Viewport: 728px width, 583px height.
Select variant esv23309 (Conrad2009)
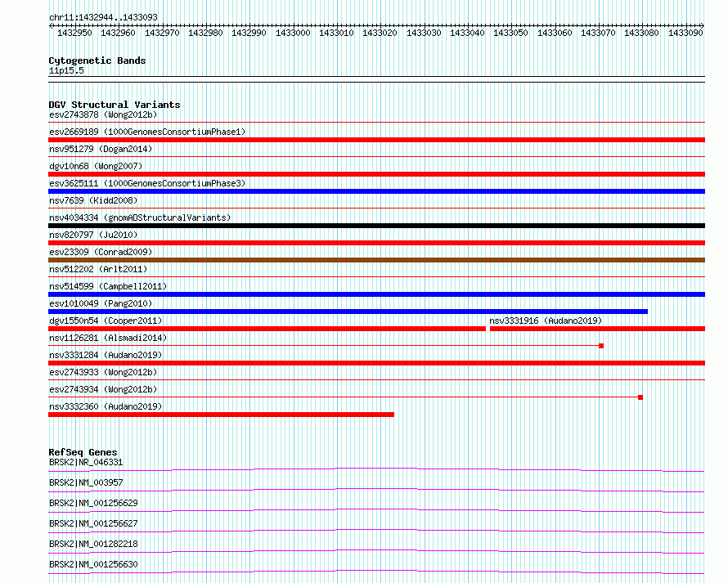(x=101, y=252)
